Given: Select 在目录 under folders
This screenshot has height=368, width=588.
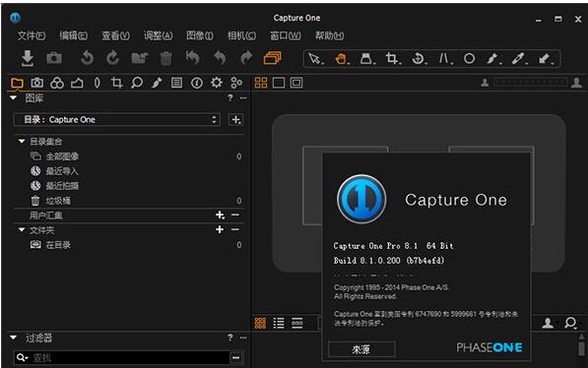Looking at the screenshot, I should [x=58, y=245].
